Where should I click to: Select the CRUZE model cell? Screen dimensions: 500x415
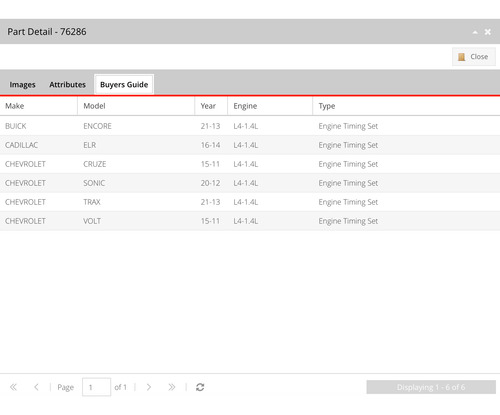[95, 164]
